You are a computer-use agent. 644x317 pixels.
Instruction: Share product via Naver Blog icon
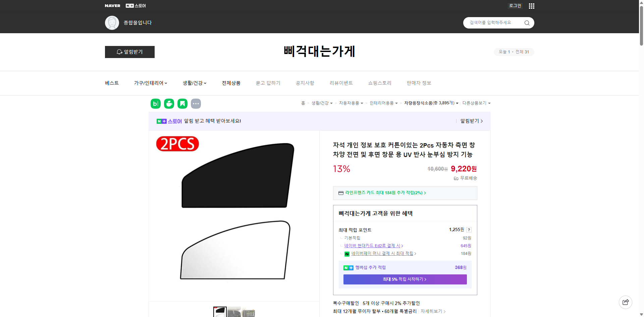pos(155,104)
